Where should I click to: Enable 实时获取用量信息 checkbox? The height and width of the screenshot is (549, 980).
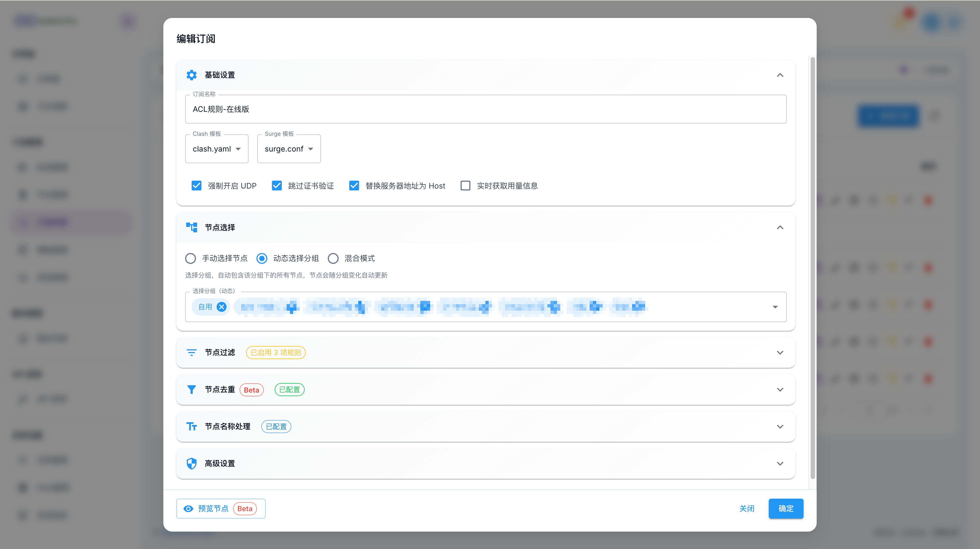(465, 186)
